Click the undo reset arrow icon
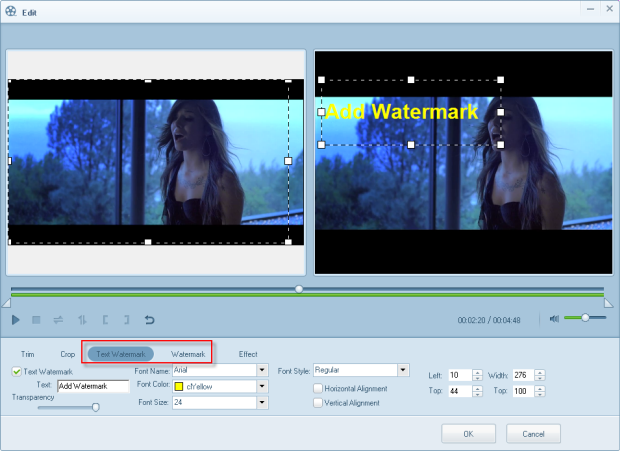Screen dimensions: 620x451 point(150,320)
